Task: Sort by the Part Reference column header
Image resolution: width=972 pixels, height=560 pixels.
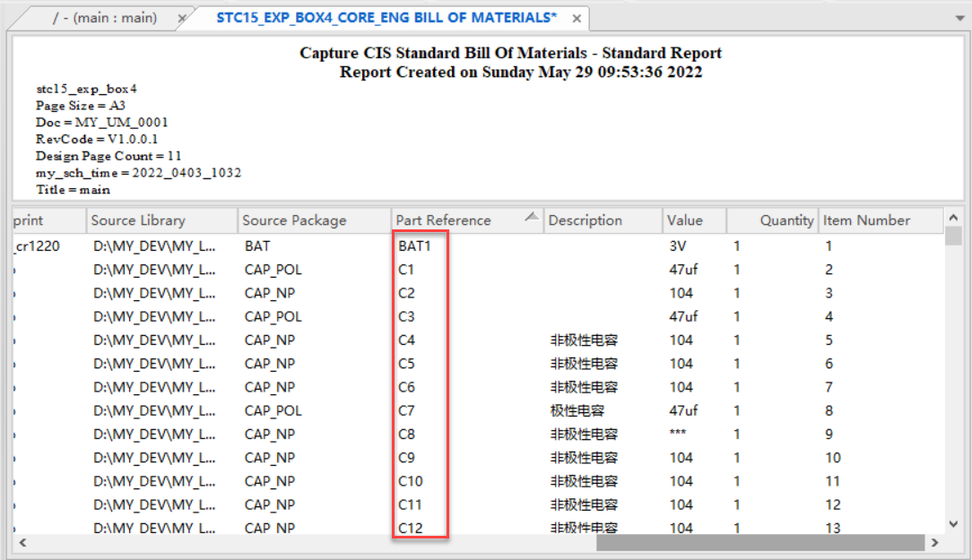Action: click(x=444, y=220)
